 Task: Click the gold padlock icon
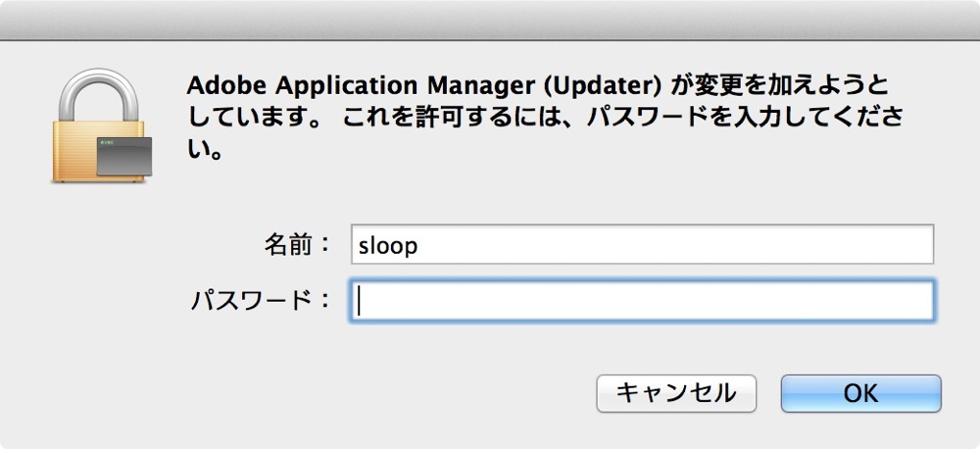101,125
